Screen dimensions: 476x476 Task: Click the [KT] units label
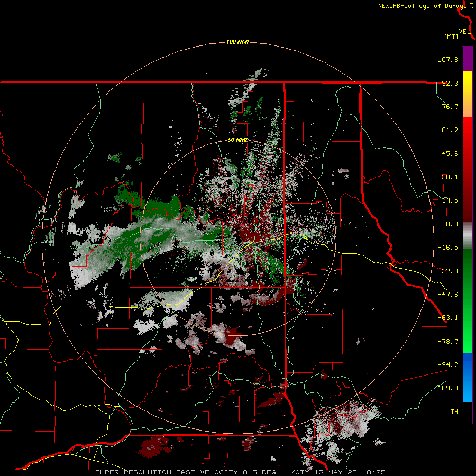click(451, 36)
